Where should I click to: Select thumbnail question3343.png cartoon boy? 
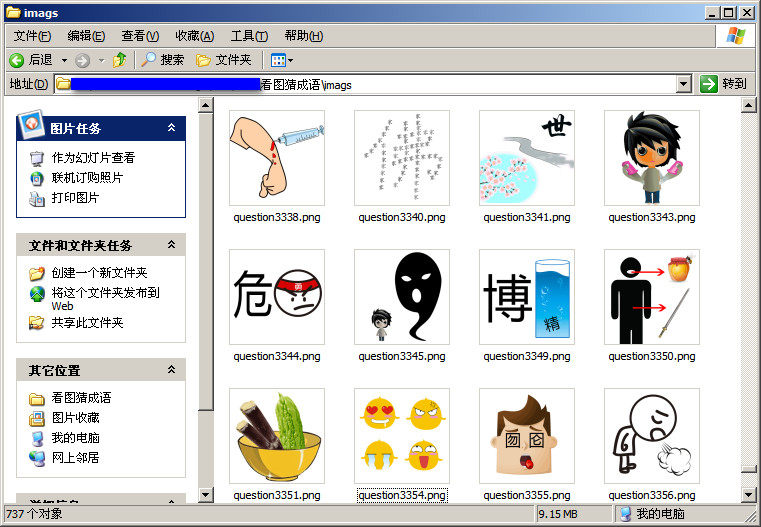[652, 158]
